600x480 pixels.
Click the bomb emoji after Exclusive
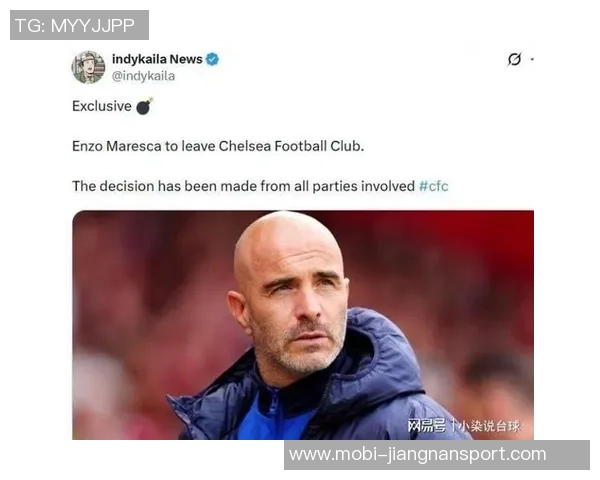[x=144, y=106]
